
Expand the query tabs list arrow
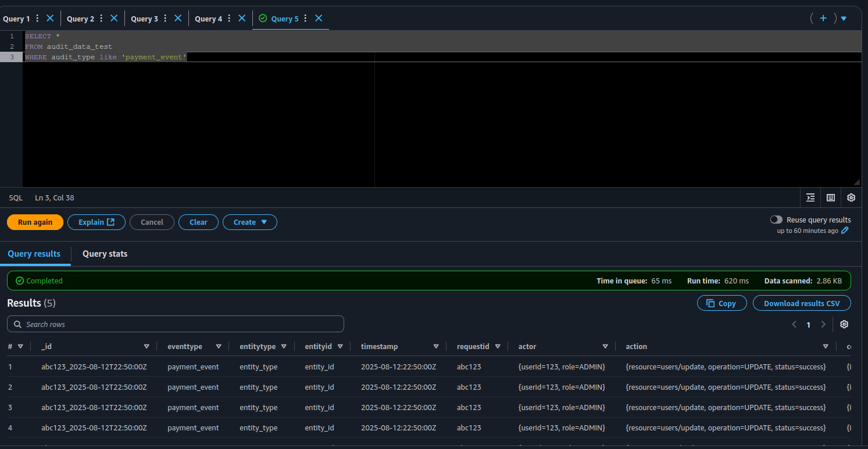coord(844,19)
